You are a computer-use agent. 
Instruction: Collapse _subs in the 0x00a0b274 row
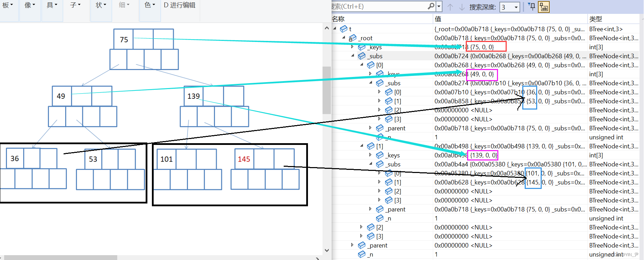[x=371, y=83]
